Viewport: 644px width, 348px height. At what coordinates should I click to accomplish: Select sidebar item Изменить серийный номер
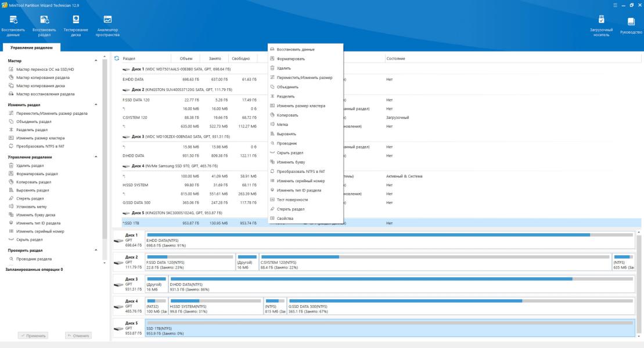tap(36, 231)
